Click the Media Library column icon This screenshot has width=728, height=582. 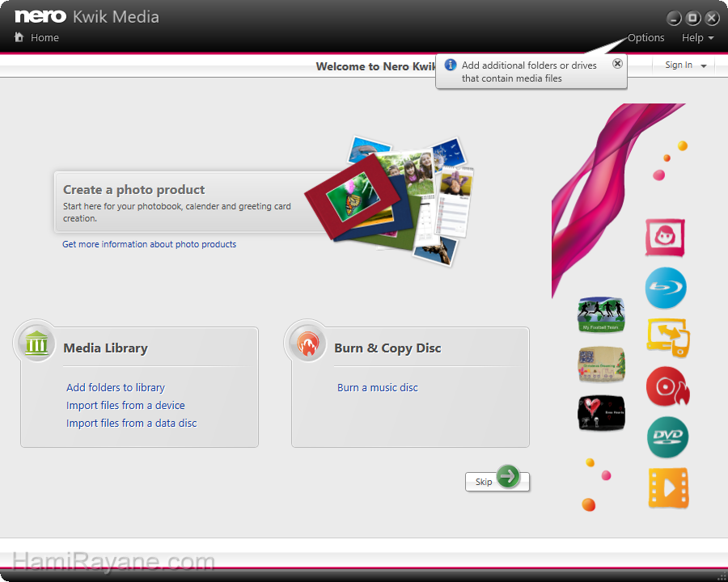36,343
